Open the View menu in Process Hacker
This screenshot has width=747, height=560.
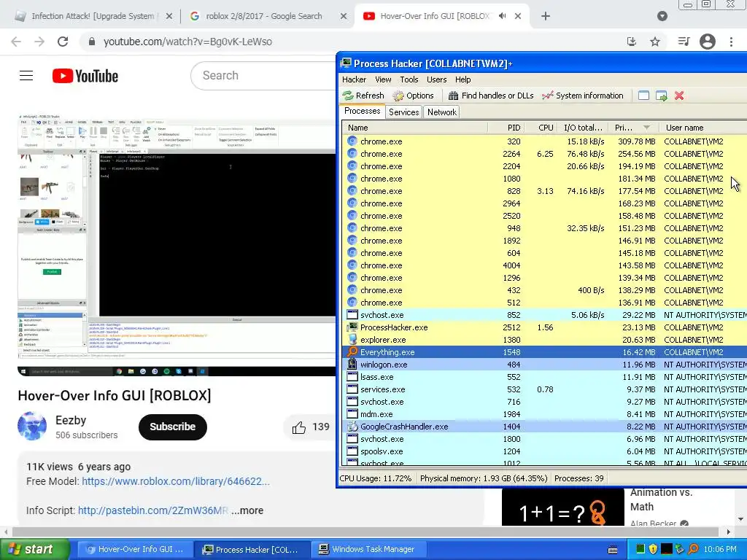click(x=383, y=79)
